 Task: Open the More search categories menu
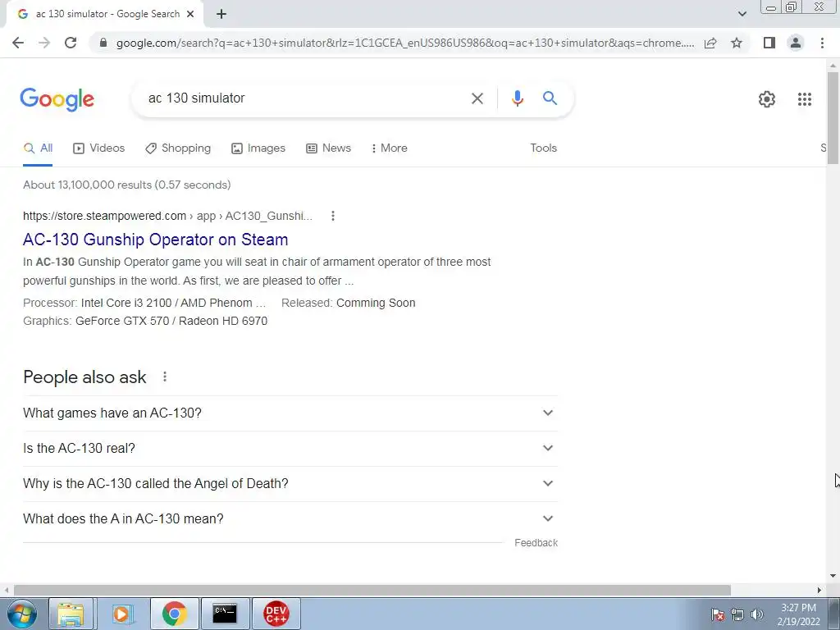(x=390, y=148)
